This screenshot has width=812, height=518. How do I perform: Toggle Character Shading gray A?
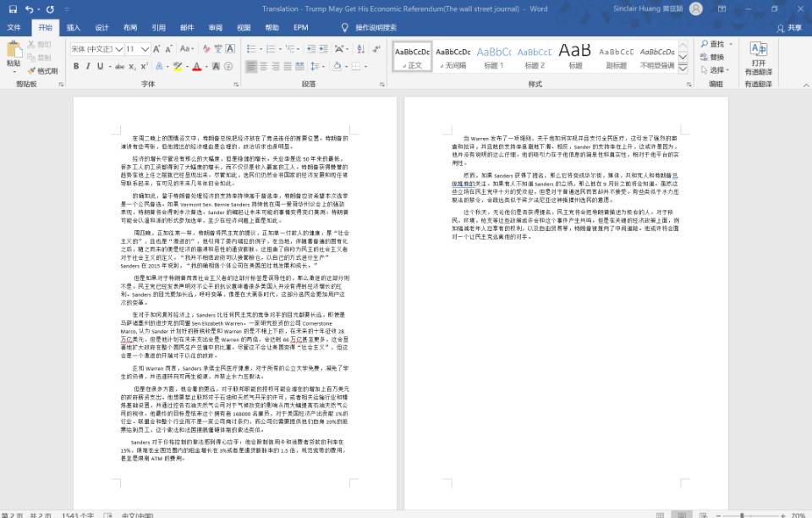pos(216,66)
